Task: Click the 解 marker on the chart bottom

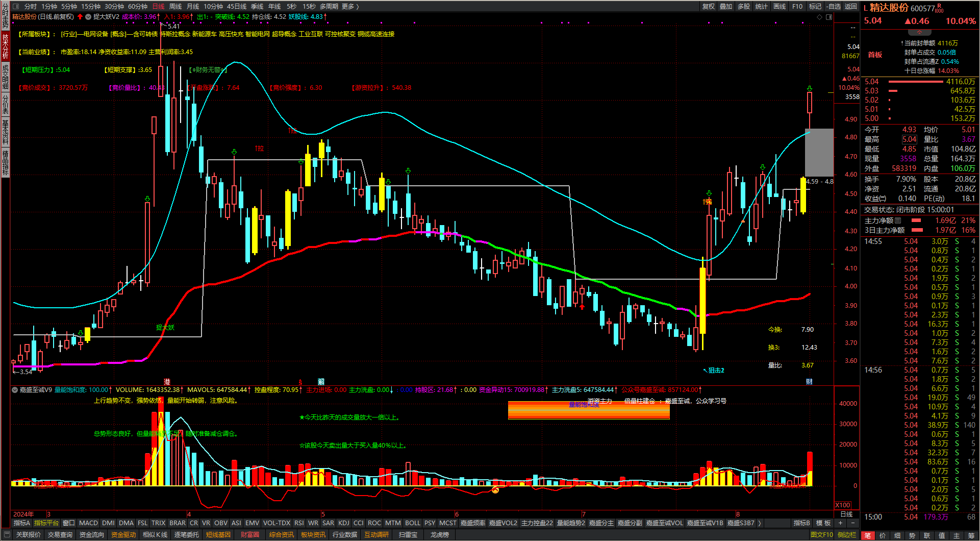Action: [321, 381]
